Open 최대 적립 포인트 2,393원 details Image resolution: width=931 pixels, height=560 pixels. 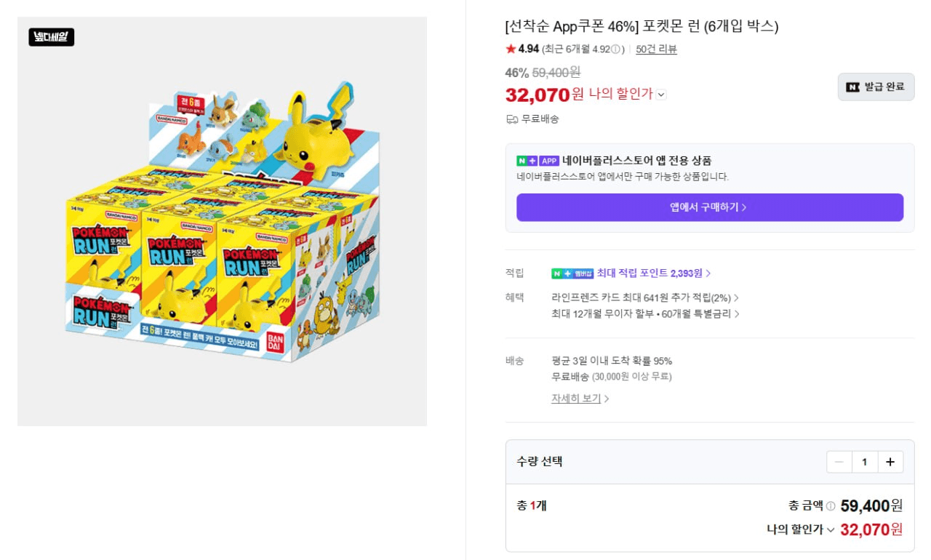(653, 273)
